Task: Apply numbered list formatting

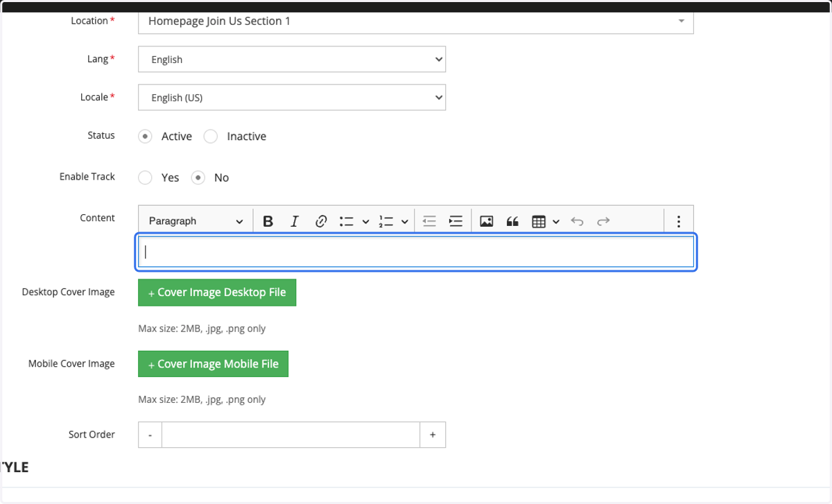Action: click(386, 221)
